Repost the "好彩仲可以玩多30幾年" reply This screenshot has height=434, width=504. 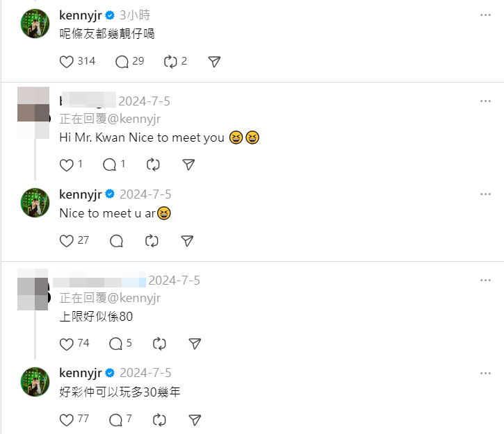coord(159,419)
